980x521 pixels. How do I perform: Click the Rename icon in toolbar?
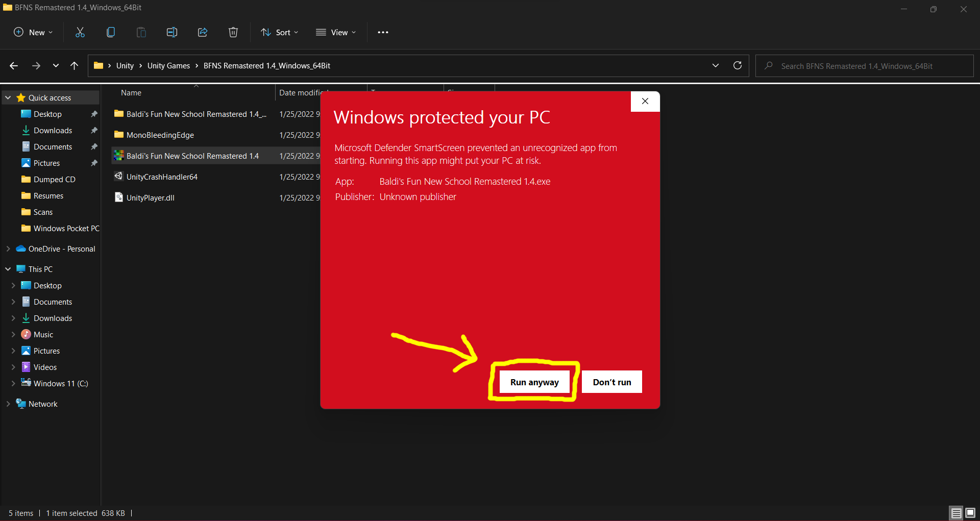(x=172, y=32)
